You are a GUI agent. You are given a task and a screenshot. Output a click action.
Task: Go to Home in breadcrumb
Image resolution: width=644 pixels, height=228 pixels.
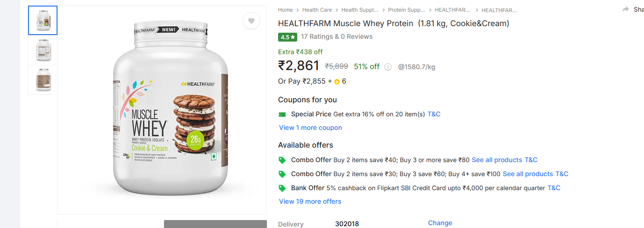pyautogui.click(x=285, y=10)
